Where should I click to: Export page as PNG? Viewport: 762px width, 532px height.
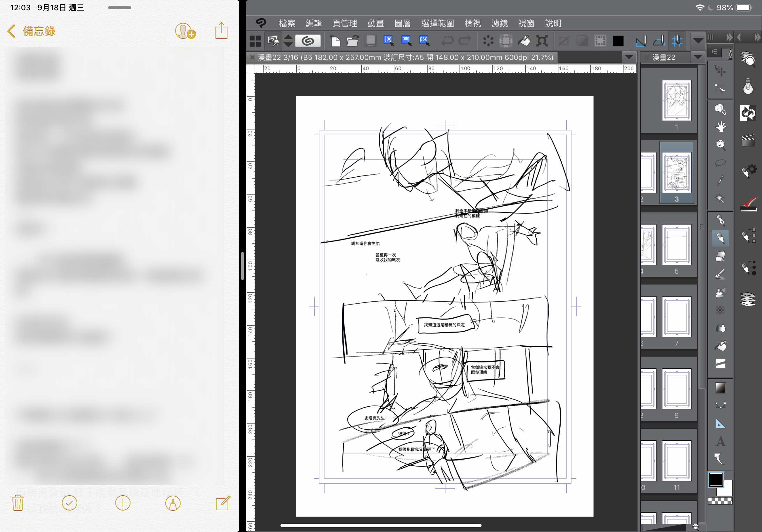(406, 41)
